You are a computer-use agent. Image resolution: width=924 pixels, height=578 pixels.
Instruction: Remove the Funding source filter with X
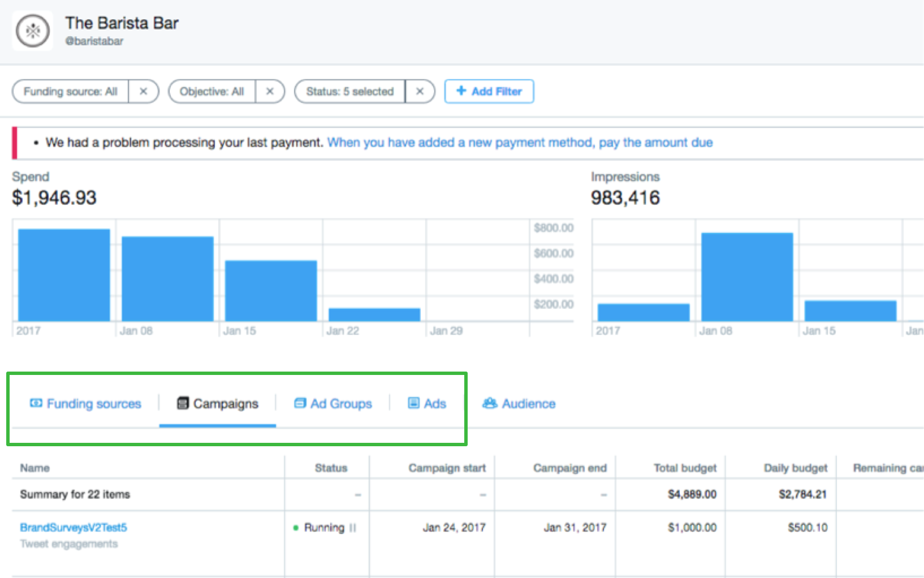144,92
